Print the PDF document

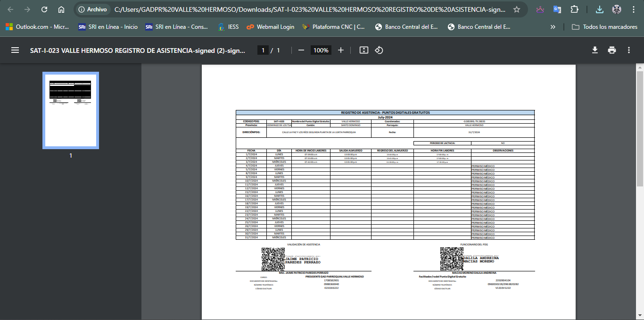(612, 50)
